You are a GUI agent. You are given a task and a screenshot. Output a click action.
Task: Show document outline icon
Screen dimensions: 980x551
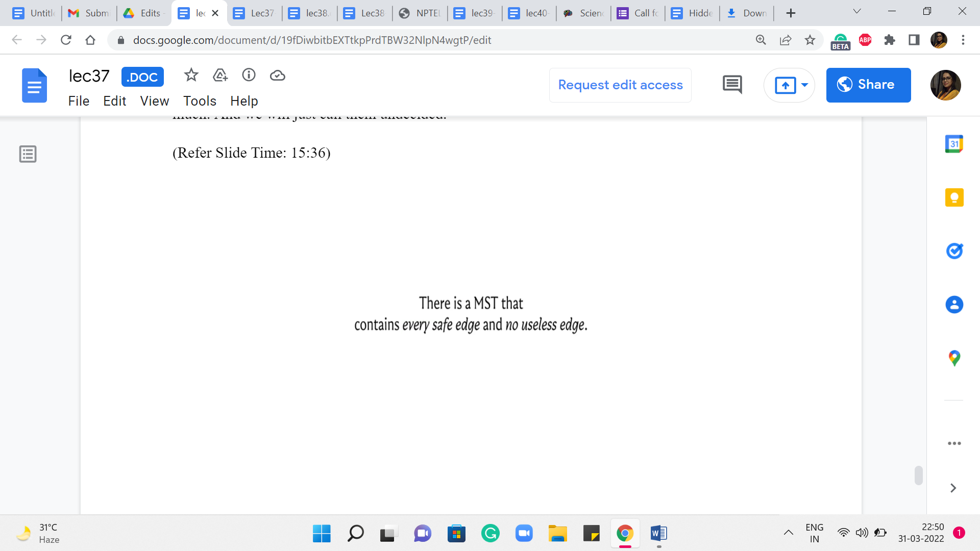tap(28, 154)
